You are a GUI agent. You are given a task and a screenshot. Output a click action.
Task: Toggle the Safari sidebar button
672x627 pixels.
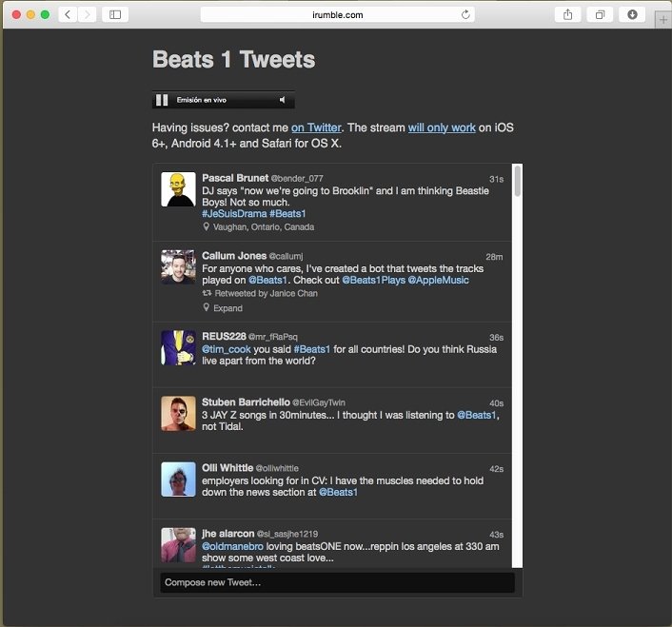click(x=115, y=14)
